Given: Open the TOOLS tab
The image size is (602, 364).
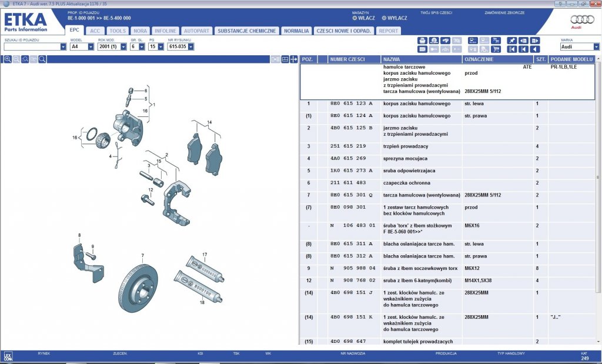Looking at the screenshot, I should tap(118, 31).
